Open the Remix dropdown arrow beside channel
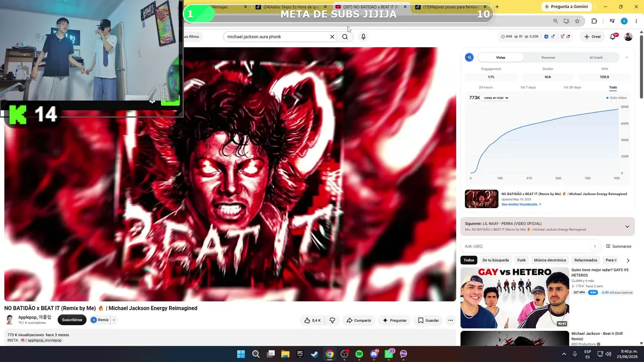Viewport: 644px width, 362px height. click(x=114, y=320)
